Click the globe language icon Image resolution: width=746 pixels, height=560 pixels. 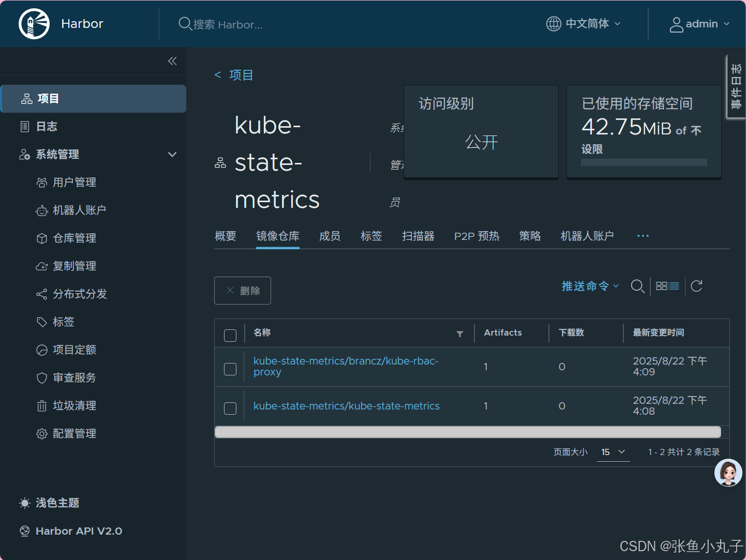pyautogui.click(x=554, y=24)
